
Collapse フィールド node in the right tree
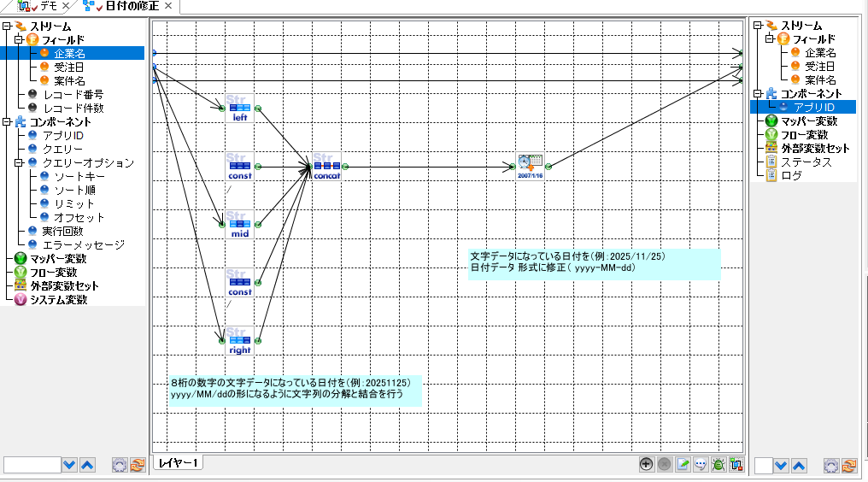[x=768, y=39]
